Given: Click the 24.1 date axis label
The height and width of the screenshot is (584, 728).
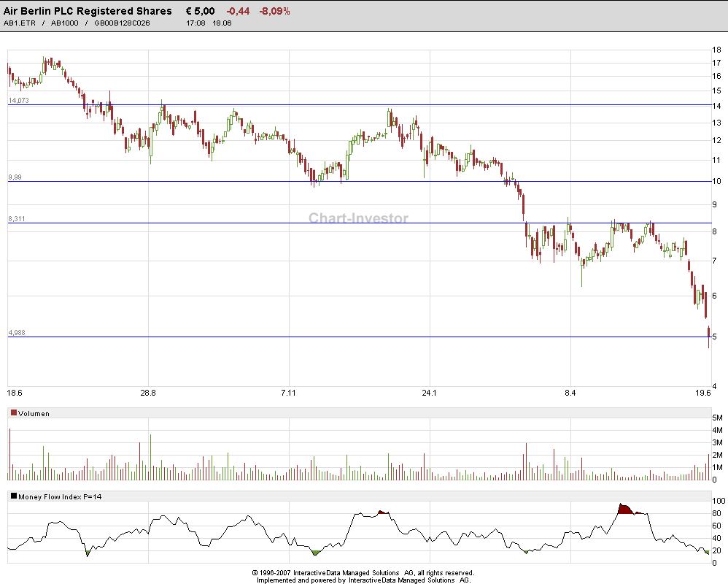Looking at the screenshot, I should pyautogui.click(x=430, y=393).
